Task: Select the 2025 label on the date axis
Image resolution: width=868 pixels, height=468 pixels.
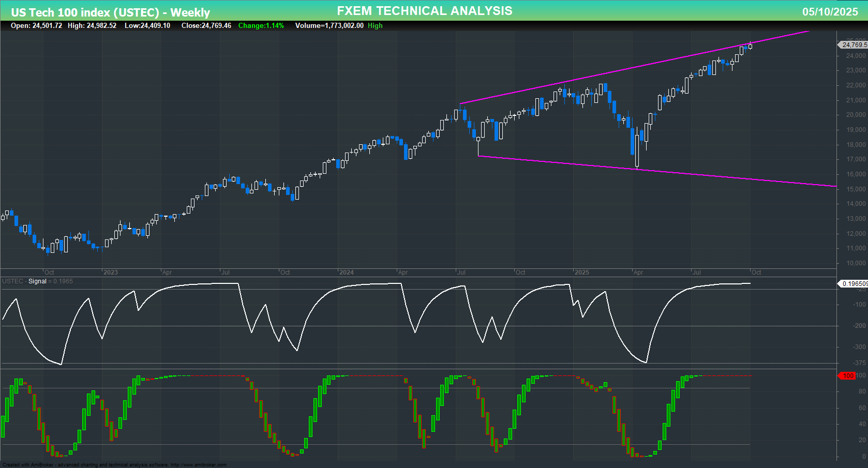Action: point(583,272)
